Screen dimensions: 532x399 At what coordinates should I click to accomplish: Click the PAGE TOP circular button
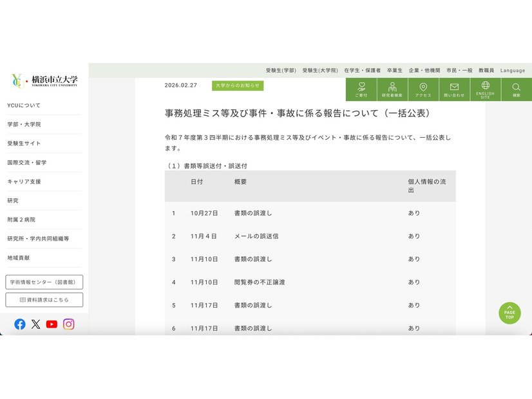[x=509, y=313]
